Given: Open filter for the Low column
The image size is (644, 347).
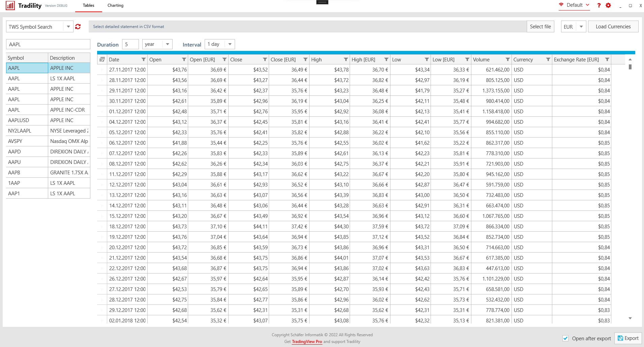Looking at the screenshot, I should 427,60.
